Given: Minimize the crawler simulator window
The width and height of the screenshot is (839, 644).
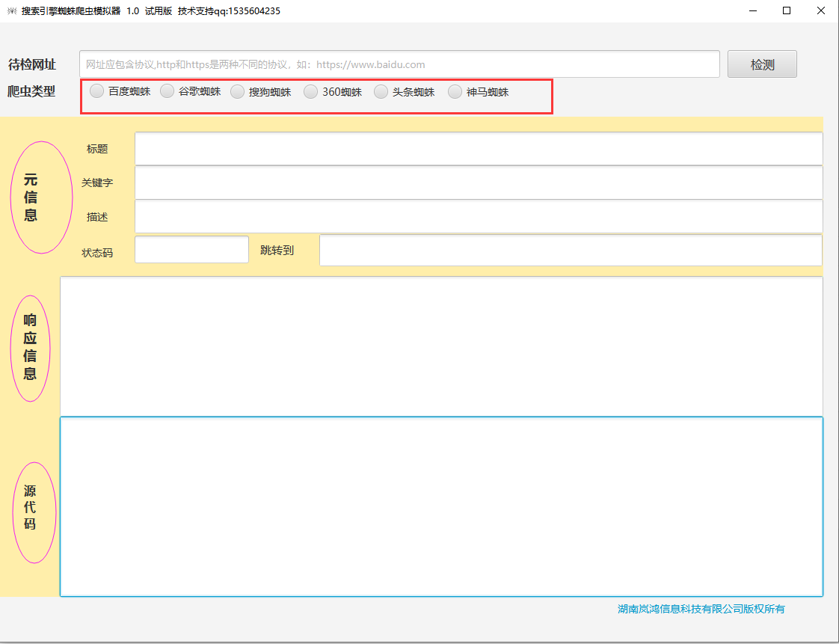Looking at the screenshot, I should 752,11.
